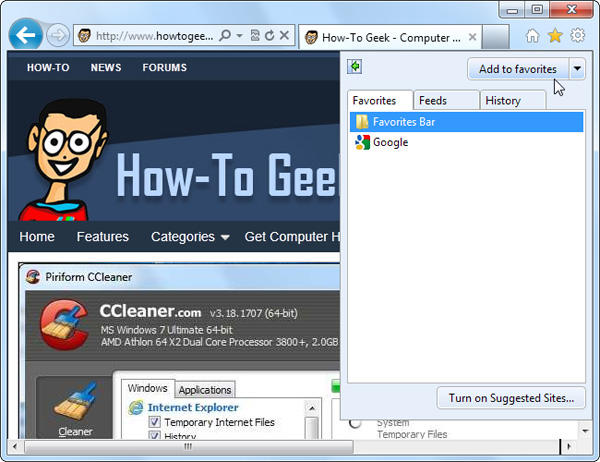This screenshot has width=600, height=462.
Task: Go to Home in site navigation
Action: coord(37,237)
